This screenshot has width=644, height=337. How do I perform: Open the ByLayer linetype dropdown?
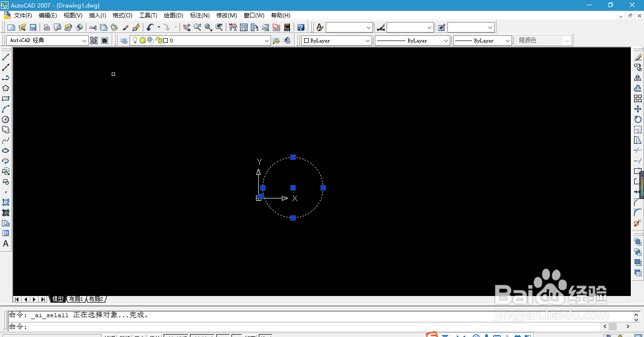pos(446,41)
